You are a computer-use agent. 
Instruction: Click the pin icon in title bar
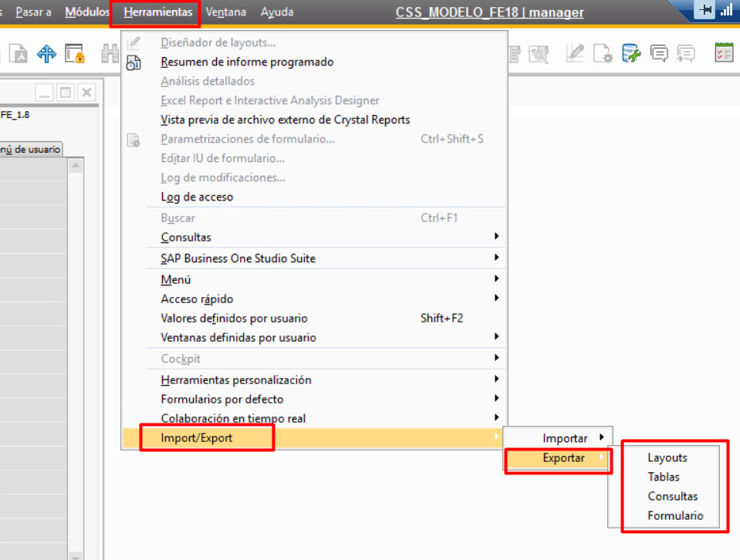[705, 11]
